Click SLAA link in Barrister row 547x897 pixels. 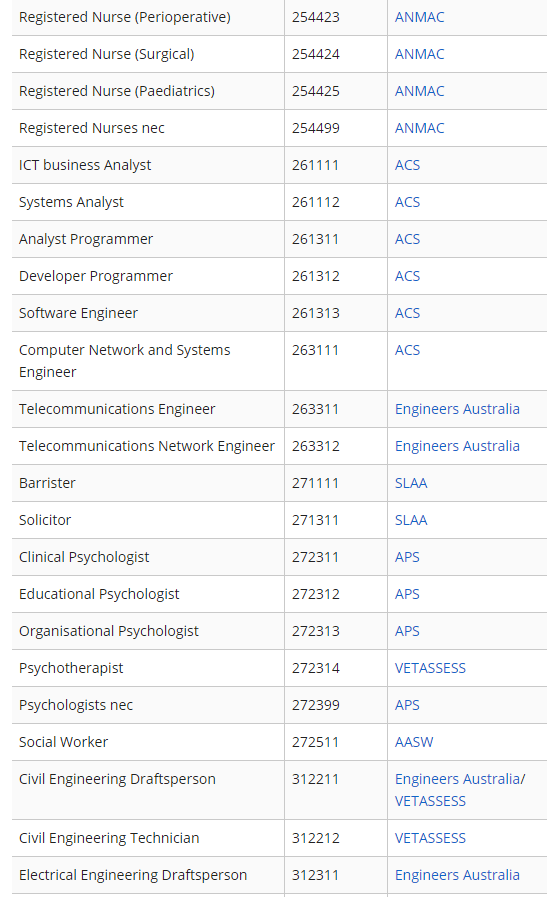(x=411, y=483)
